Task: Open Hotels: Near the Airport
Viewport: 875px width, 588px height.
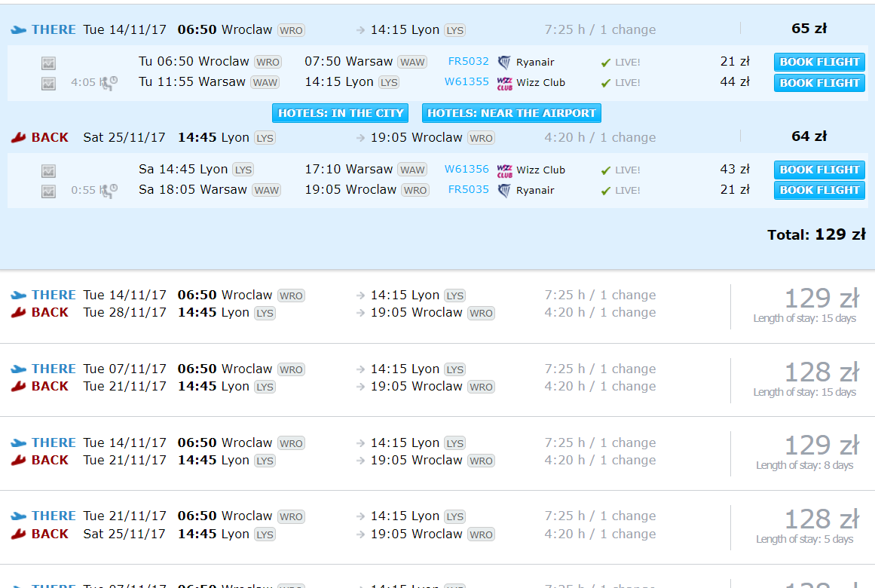Action: tap(511, 113)
